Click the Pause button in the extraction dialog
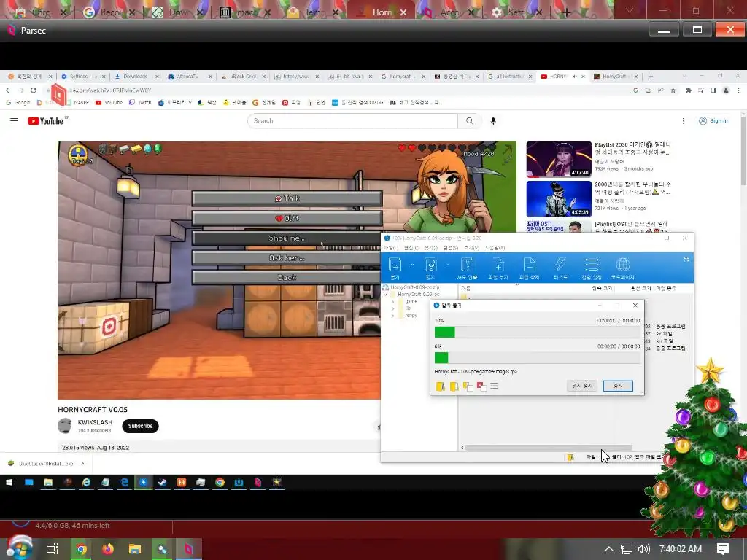 582,386
